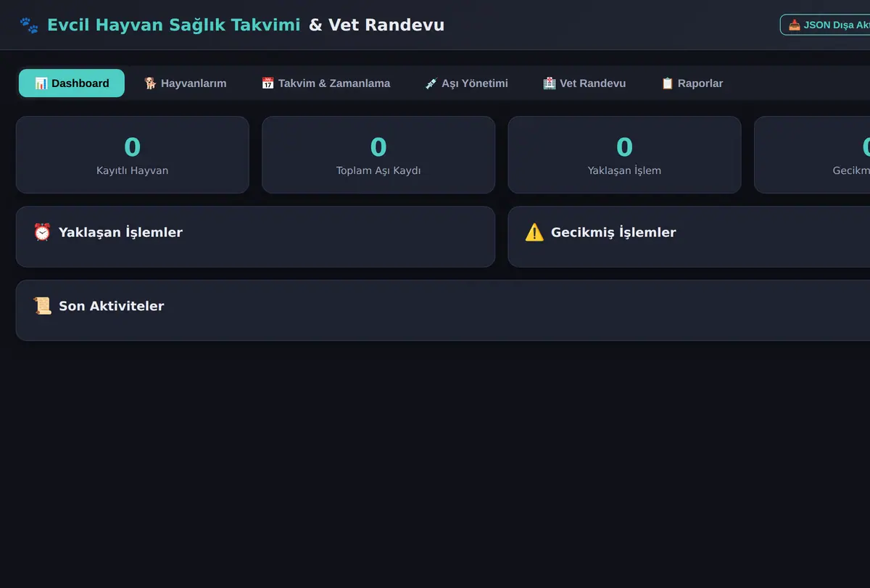870x588 pixels.
Task: Click the syringe icon on the Aşı Yönetimi tab
Action: 431,83
